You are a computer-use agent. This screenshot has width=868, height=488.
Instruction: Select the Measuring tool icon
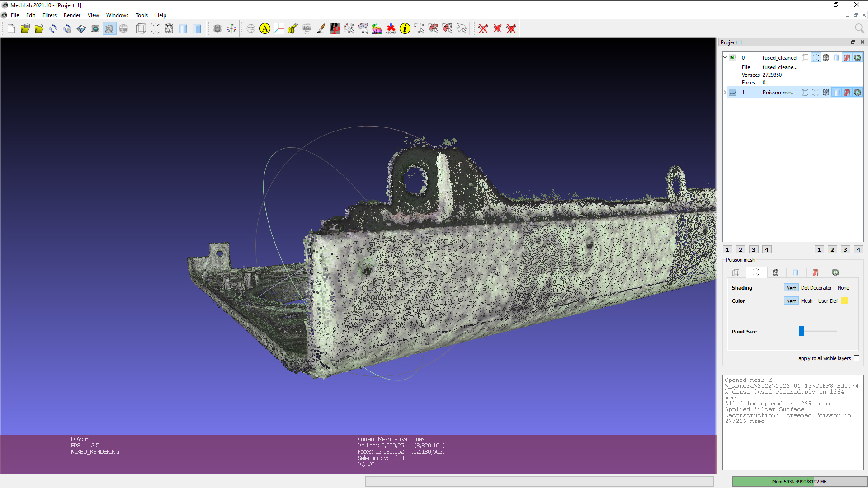click(293, 29)
